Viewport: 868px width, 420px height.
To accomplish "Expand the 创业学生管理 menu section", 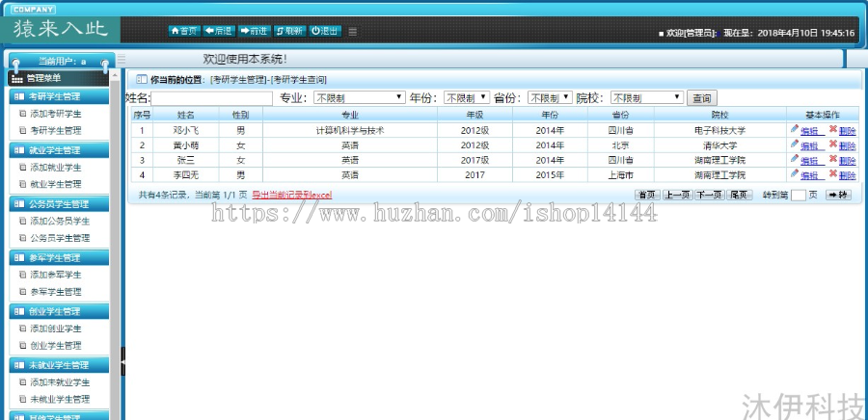I will tap(59, 311).
